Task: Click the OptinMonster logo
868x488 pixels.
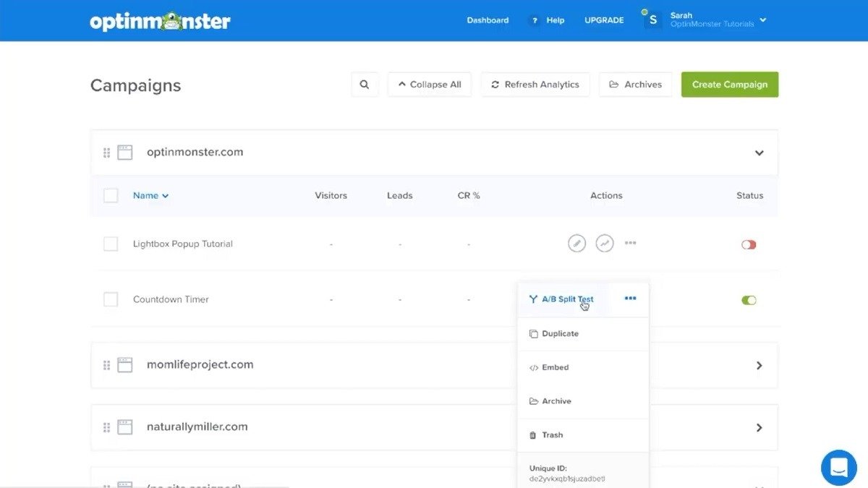Action: click(x=160, y=21)
